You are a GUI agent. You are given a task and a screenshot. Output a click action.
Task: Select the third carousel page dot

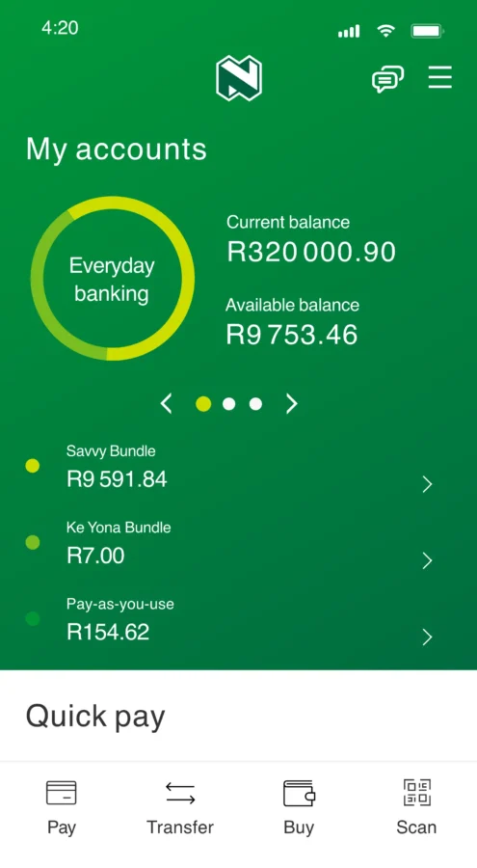[x=255, y=404]
